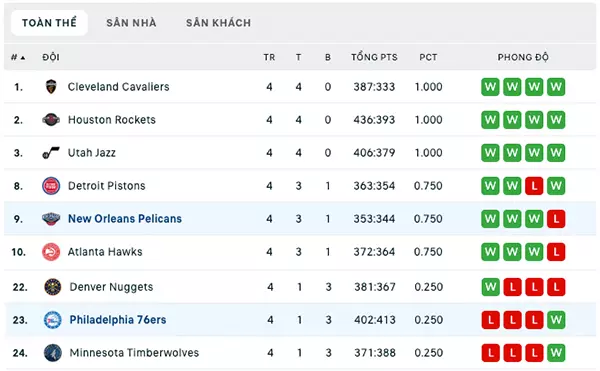The image size is (600, 371).
Task: Open the Philadelphia 76ers team link
Action: tap(118, 320)
